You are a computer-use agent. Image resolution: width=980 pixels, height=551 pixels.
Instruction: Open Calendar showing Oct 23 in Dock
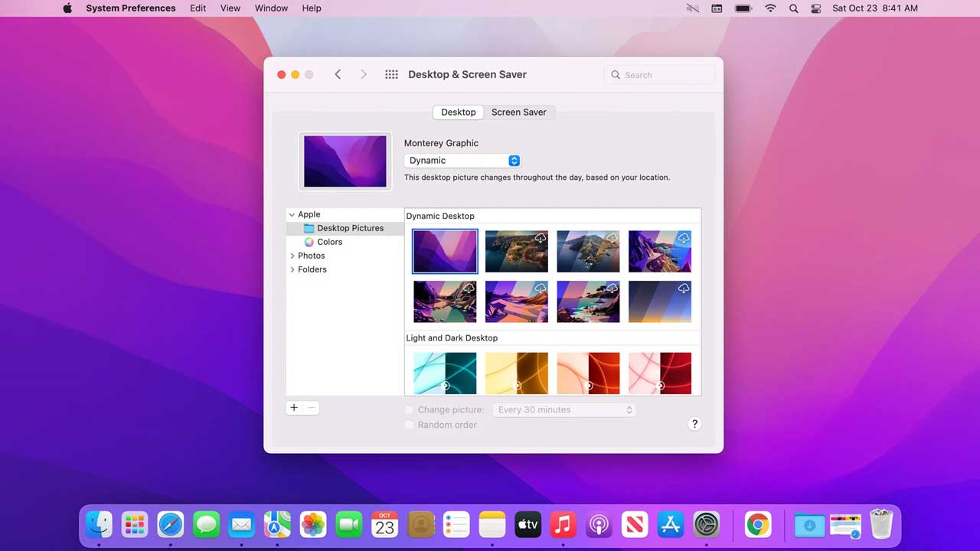[x=384, y=524]
